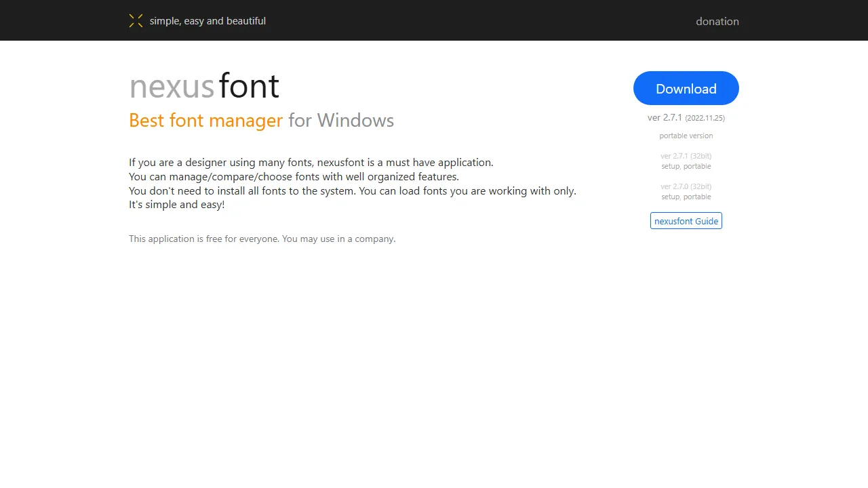868x488 pixels.
Task: Download setup for version 2.7.0 (32bit)
Action: click(x=670, y=197)
